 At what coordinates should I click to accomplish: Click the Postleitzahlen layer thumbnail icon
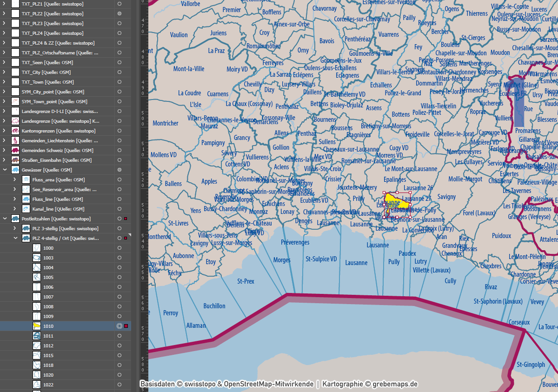click(x=15, y=219)
